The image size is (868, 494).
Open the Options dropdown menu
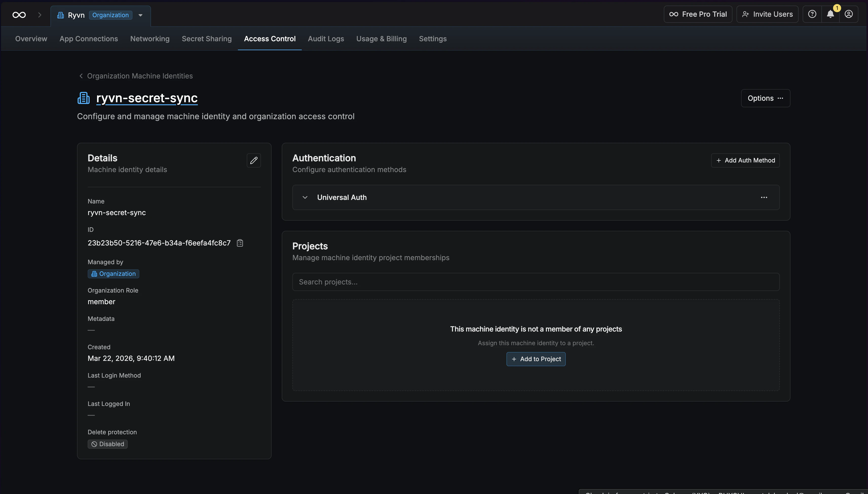point(765,98)
